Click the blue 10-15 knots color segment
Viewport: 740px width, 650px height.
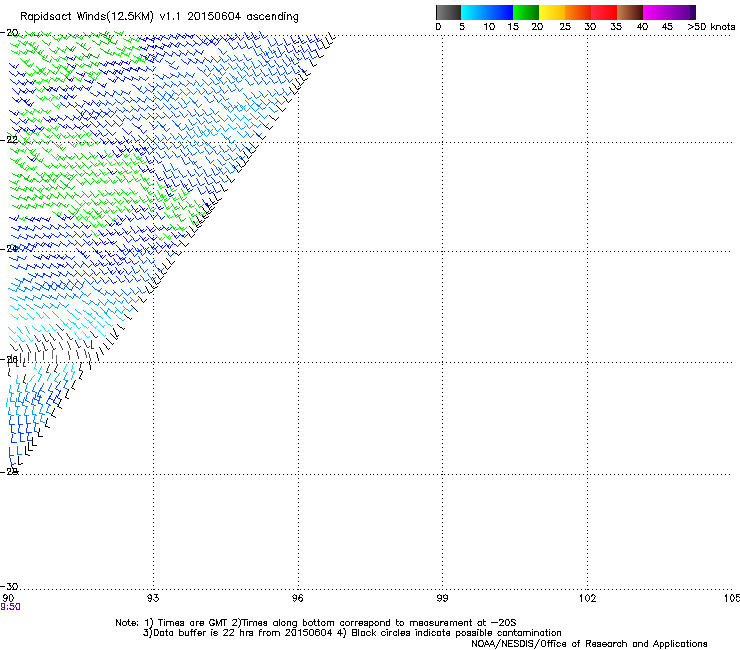click(500, 12)
